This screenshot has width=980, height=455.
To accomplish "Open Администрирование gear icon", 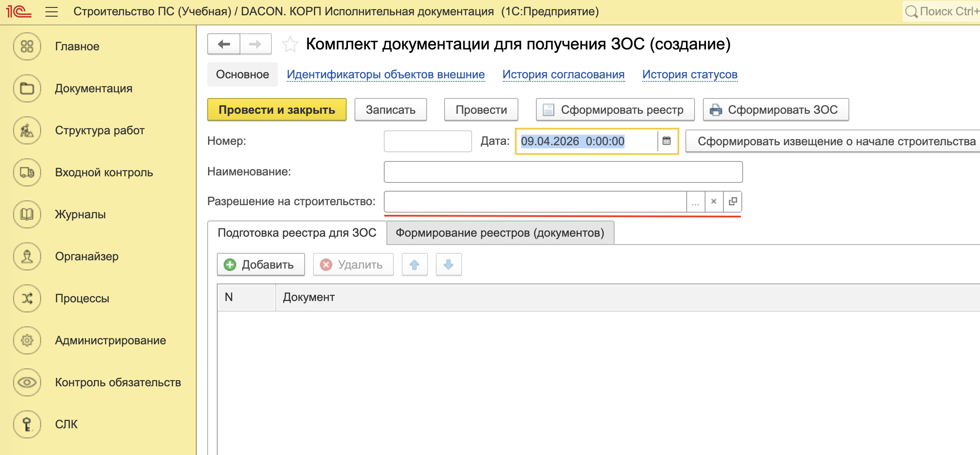I will tap(27, 340).
